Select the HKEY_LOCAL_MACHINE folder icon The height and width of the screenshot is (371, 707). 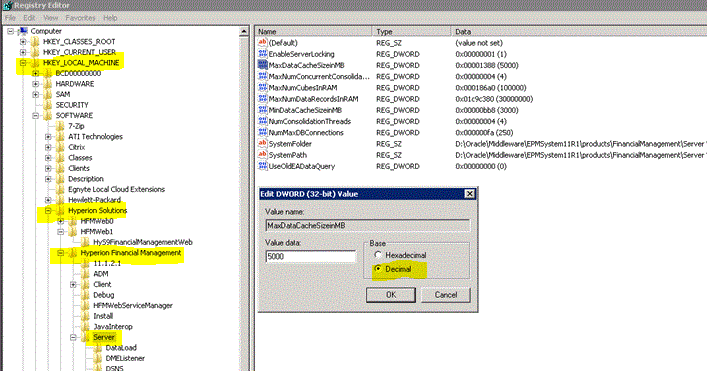35,63
